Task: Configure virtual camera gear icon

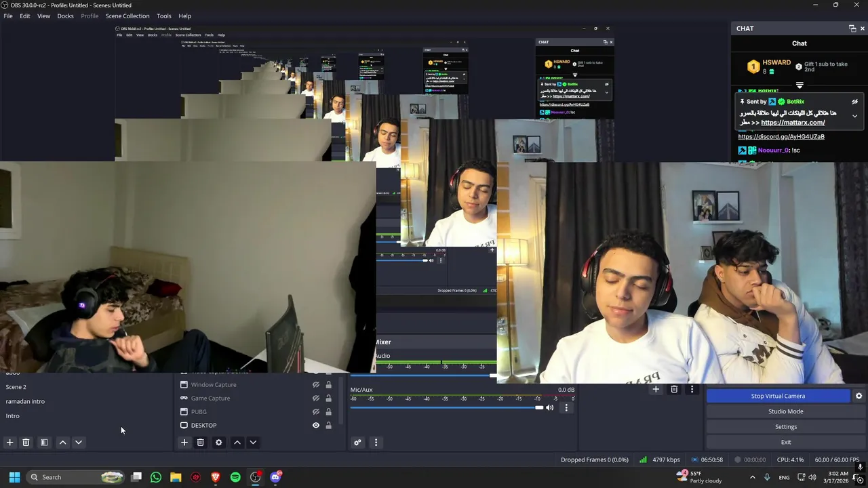Action: (859, 396)
